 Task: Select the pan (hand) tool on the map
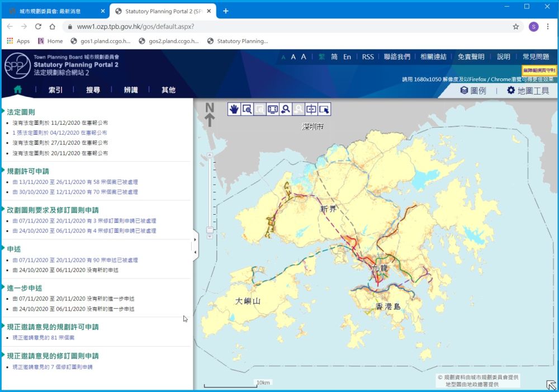click(x=234, y=108)
